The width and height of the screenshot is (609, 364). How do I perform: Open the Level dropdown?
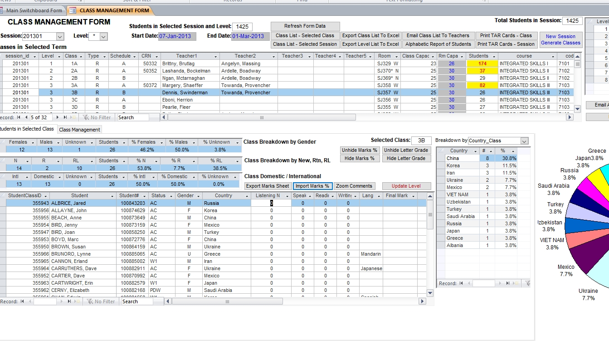[104, 36]
